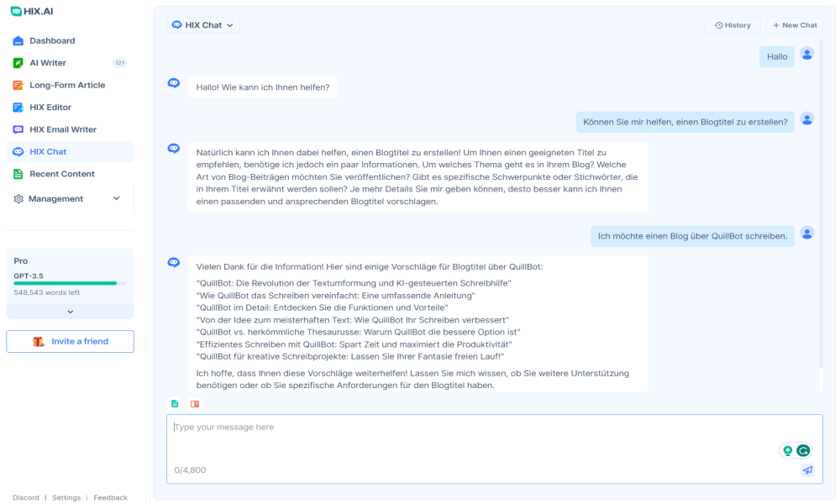Click the chat conversation scrollbar

coord(820,203)
